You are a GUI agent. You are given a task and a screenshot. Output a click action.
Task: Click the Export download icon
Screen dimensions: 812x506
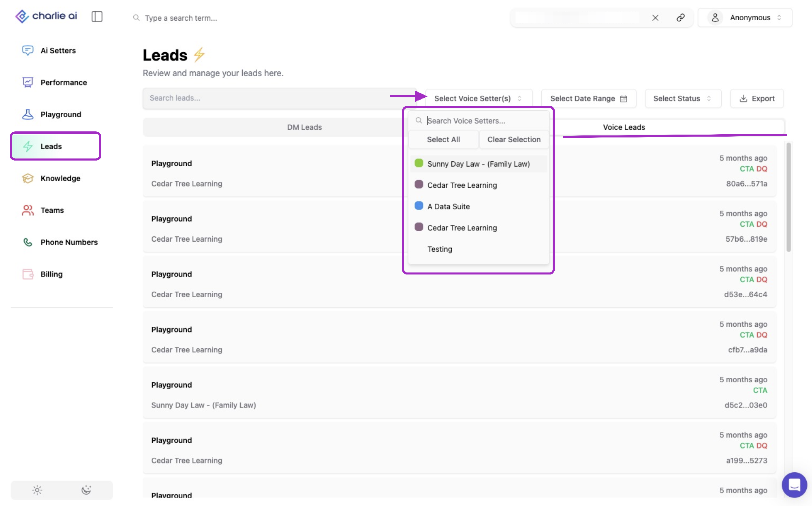pos(743,99)
